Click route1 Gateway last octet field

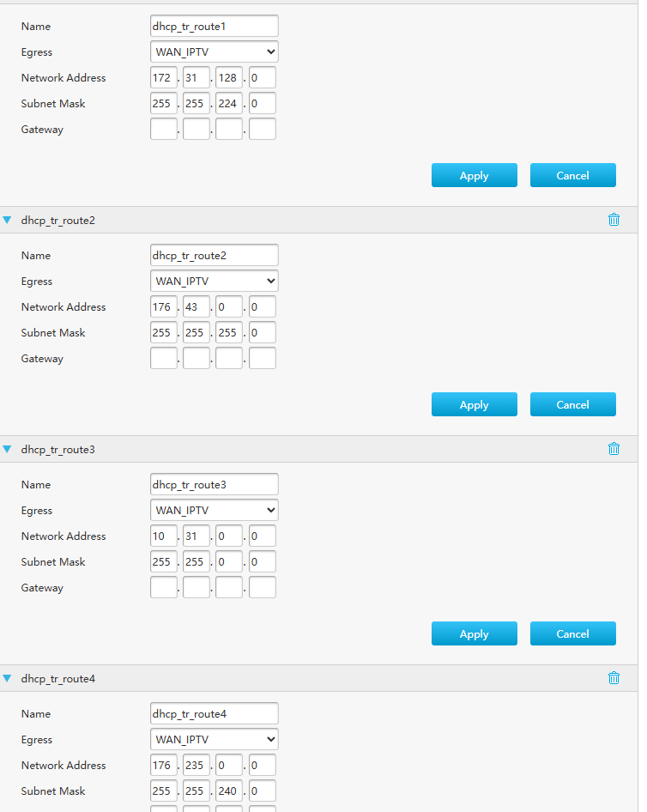pos(263,129)
